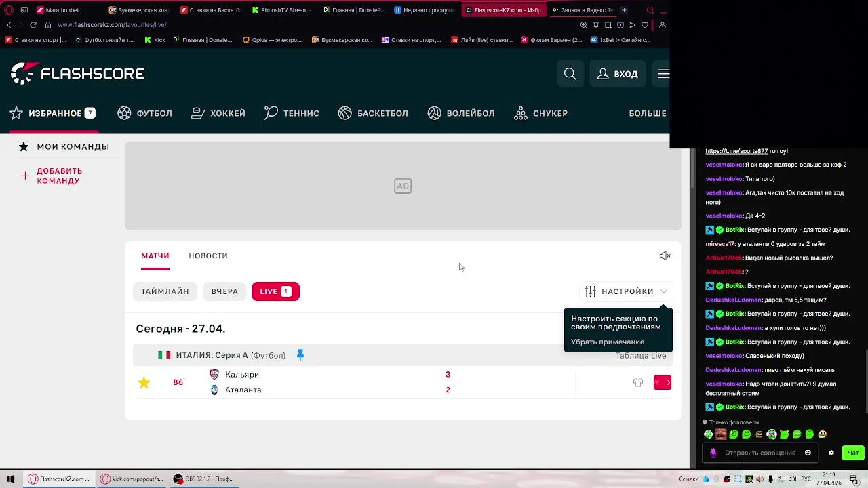Select the LIVE filter button
This screenshot has width=868, height=488.
(x=275, y=291)
